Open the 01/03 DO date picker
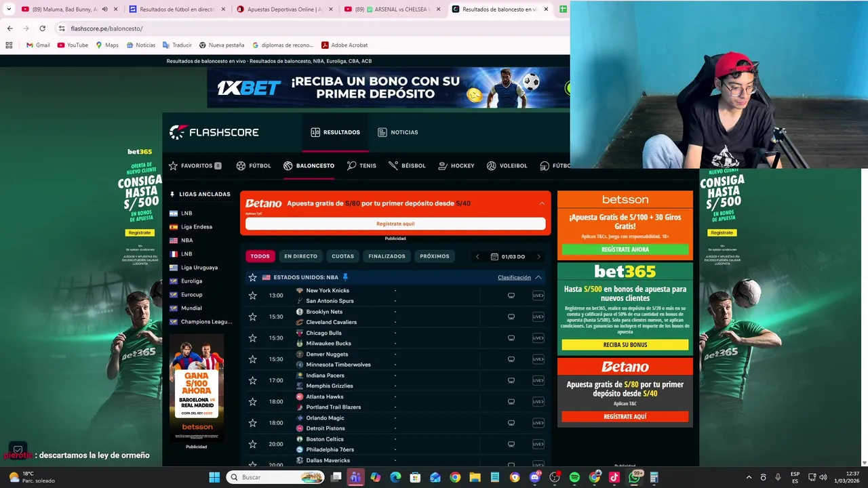868x488 pixels. pyautogui.click(x=508, y=257)
